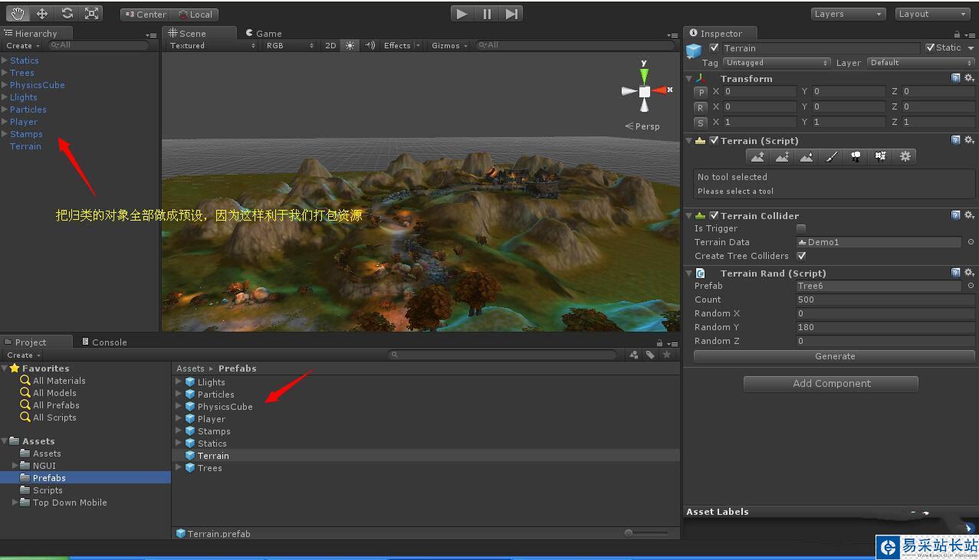Click search by label icon in Project

point(650,355)
